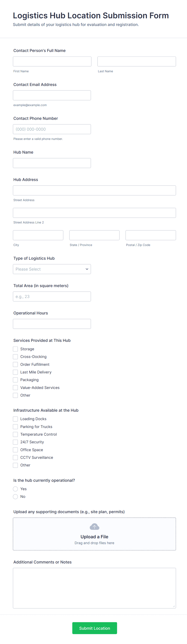Tick the Last Mile Delivery checkbox

tap(15, 372)
